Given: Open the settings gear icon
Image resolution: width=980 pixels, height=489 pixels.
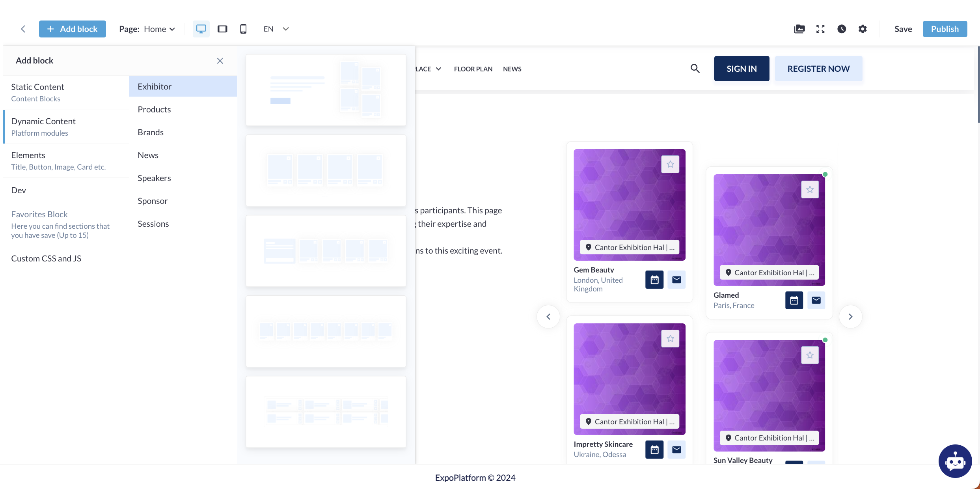Looking at the screenshot, I should [863, 29].
